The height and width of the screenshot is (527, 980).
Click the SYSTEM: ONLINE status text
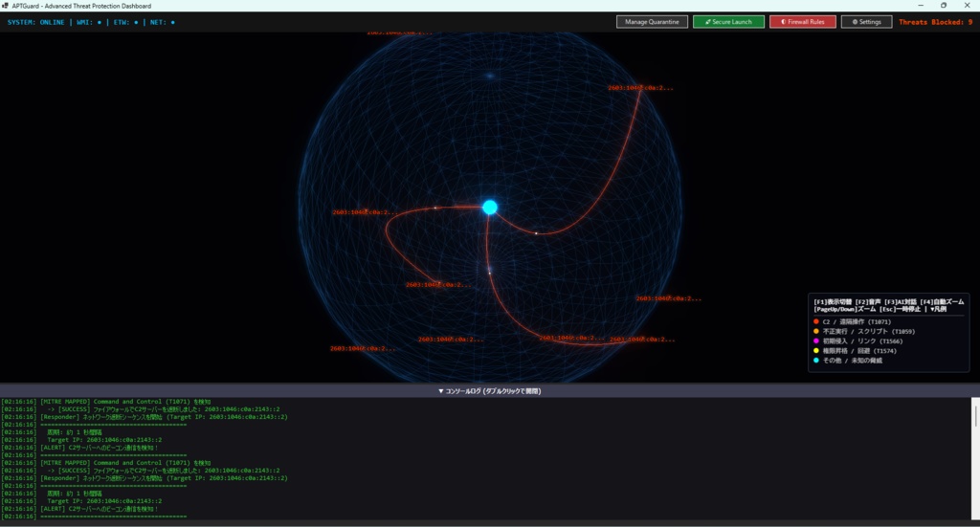35,23
